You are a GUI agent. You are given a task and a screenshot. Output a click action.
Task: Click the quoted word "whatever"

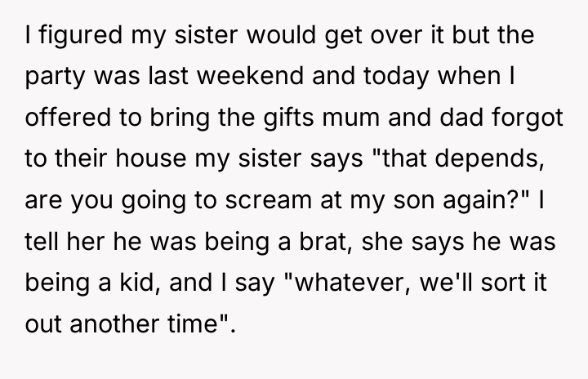pyautogui.click(x=350, y=282)
